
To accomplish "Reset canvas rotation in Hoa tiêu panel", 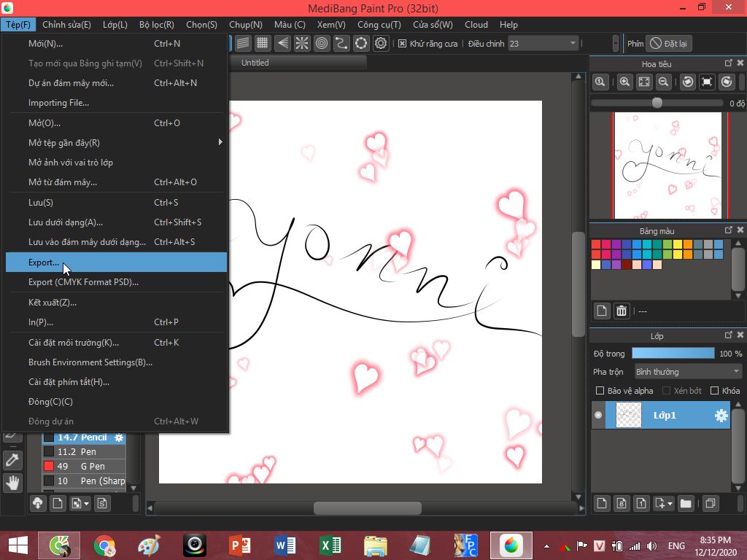I will point(707,82).
